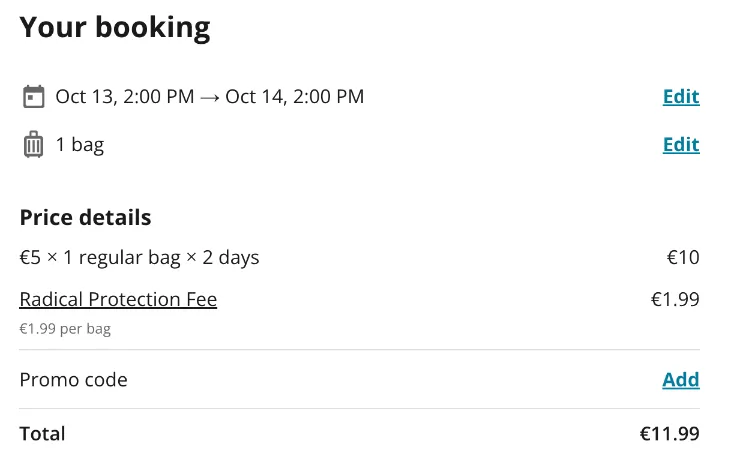
Task: Click the €5 unit price text
Action: (30, 258)
